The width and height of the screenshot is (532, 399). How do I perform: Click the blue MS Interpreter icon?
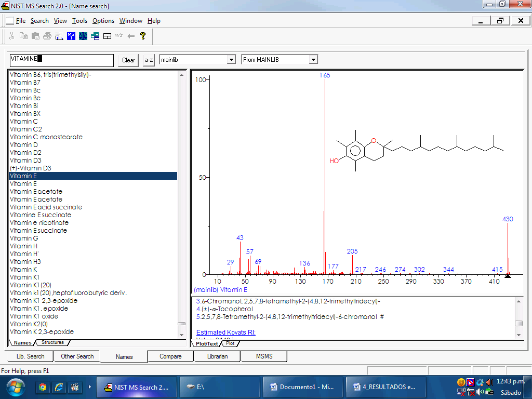coord(71,36)
